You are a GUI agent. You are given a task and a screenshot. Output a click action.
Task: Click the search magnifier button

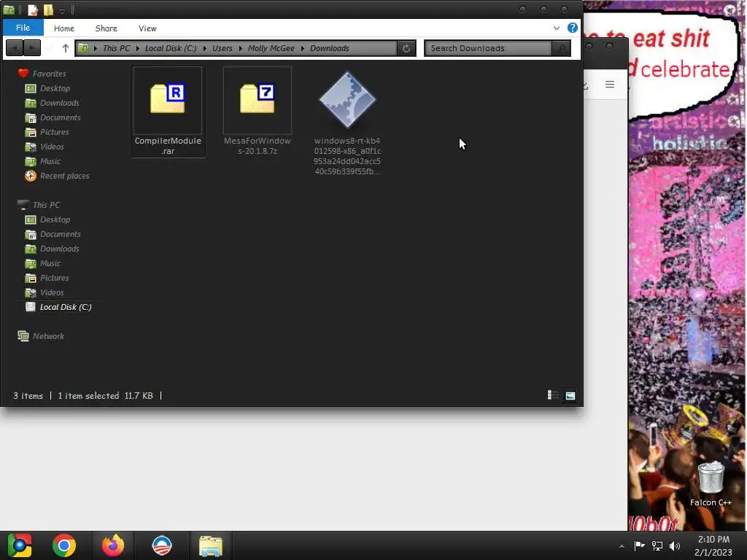point(561,48)
